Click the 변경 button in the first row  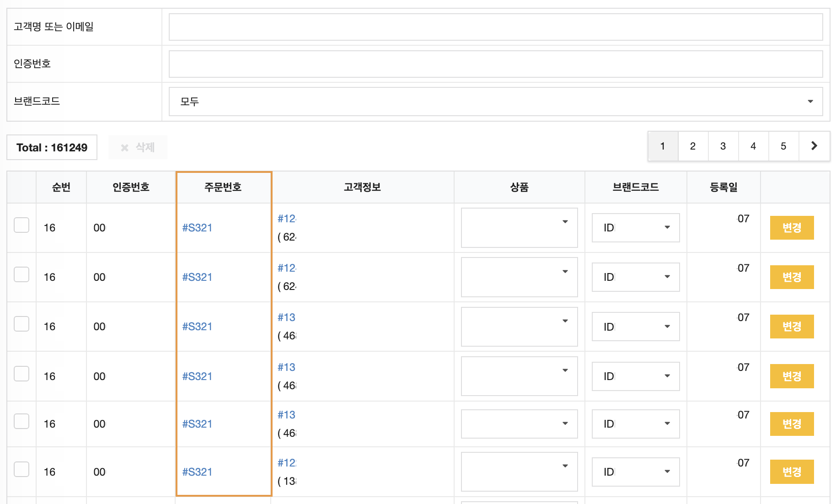(792, 228)
